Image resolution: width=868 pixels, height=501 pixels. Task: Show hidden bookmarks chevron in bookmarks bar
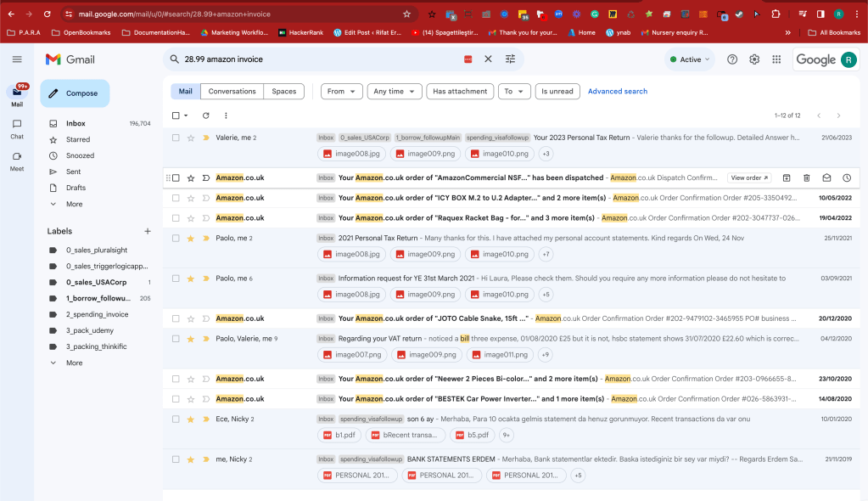787,33
